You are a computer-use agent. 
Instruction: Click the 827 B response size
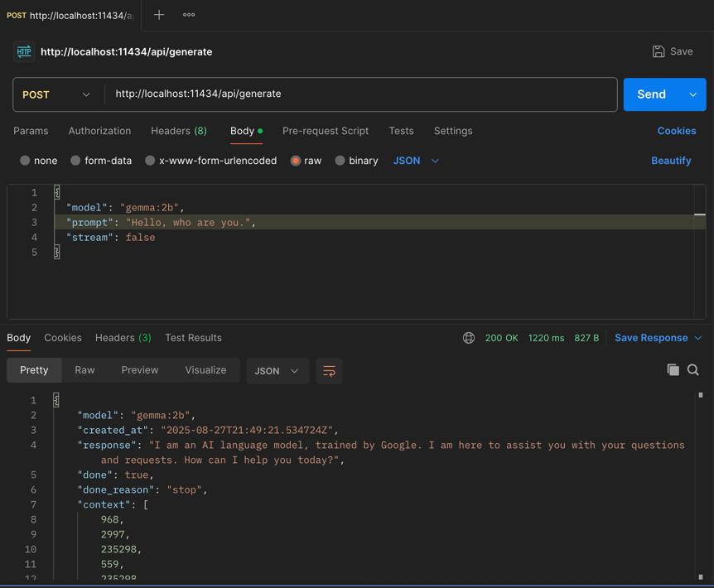586,338
